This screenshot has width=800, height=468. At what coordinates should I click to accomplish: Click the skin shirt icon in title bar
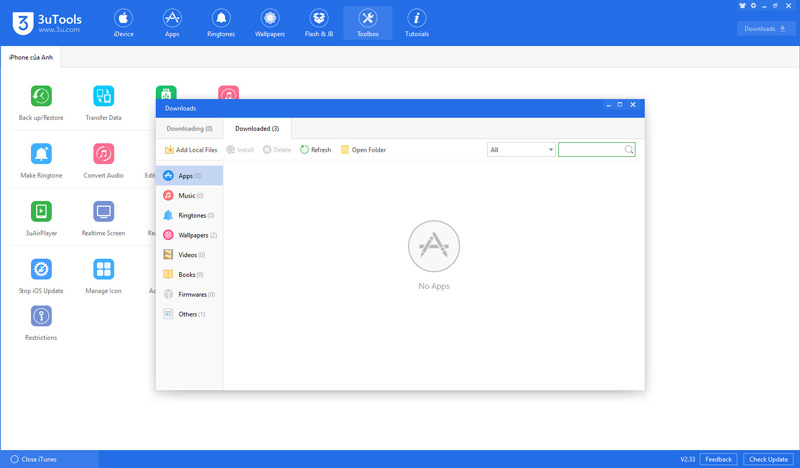coord(742,6)
